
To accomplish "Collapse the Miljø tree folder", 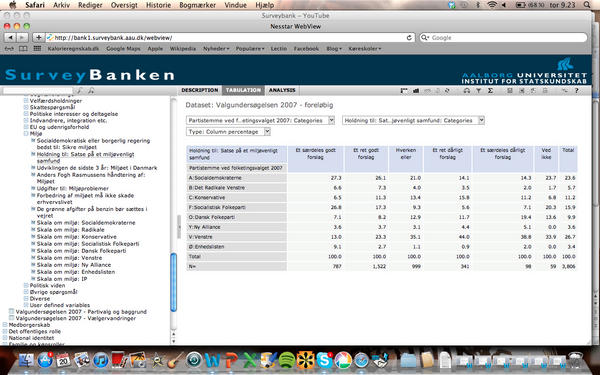I will tap(26, 134).
